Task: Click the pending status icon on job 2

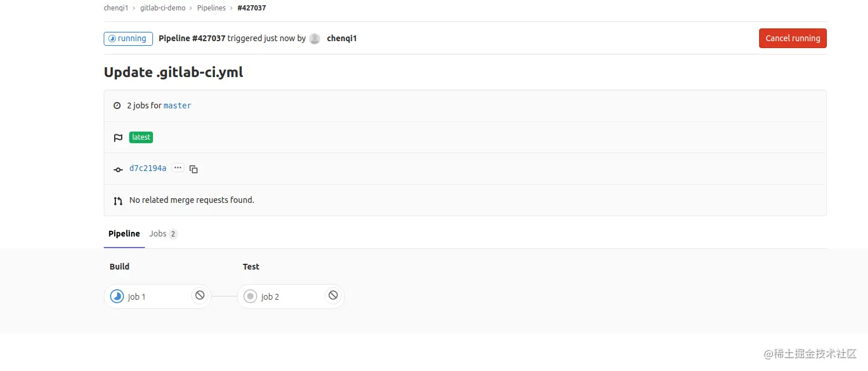Action: tap(250, 296)
